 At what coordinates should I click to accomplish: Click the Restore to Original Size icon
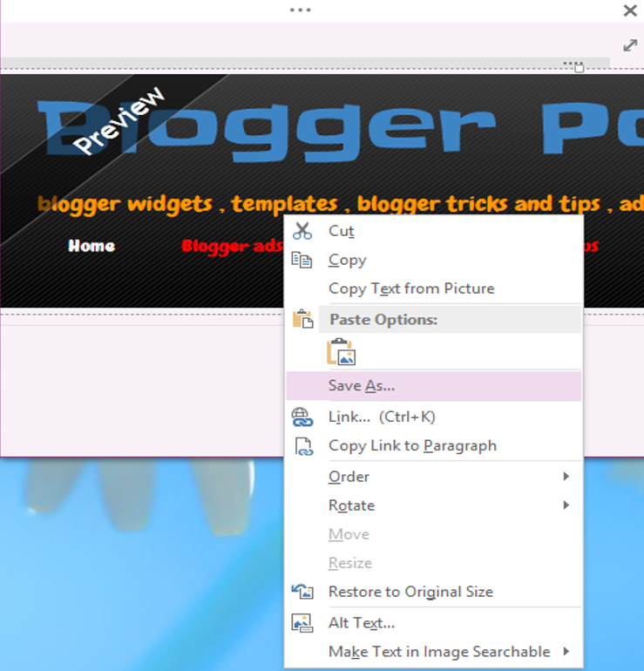click(x=302, y=592)
